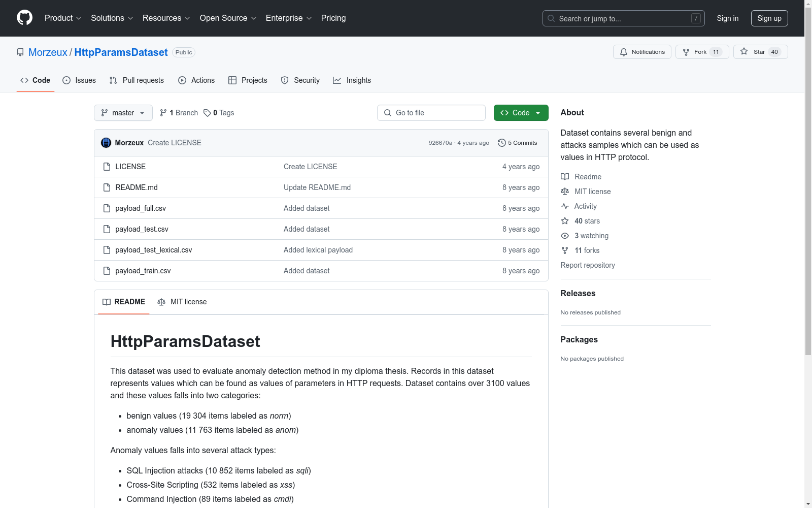
Task: Open the Actions tab
Action: pos(196,80)
